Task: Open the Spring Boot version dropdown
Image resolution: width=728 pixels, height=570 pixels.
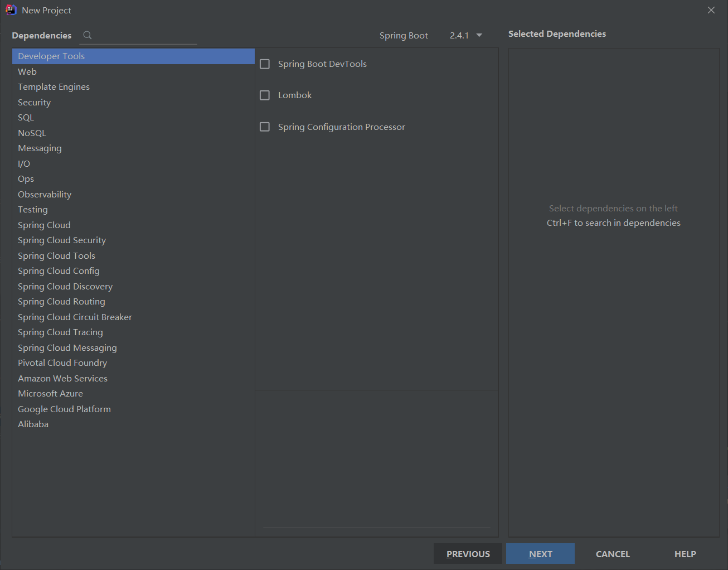Action: pyautogui.click(x=466, y=35)
